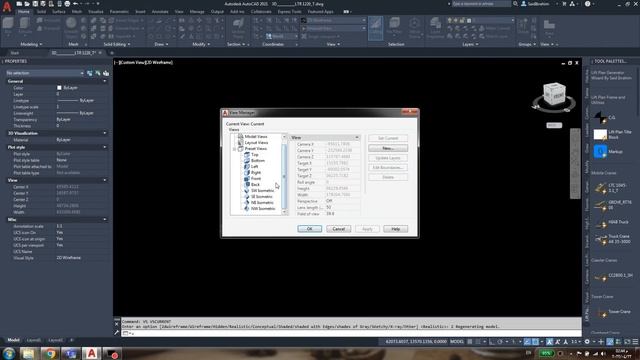
Task: Collapse the View details section in dialog
Action: click(x=357, y=138)
